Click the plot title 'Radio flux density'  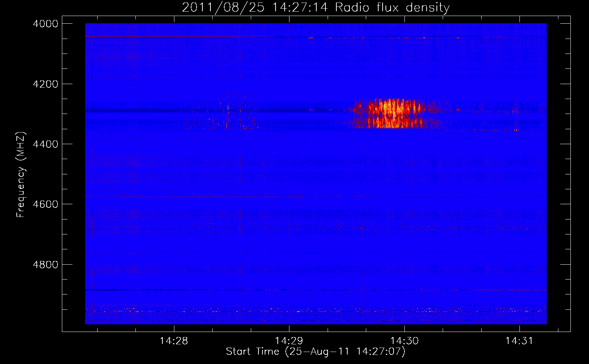pos(392,7)
